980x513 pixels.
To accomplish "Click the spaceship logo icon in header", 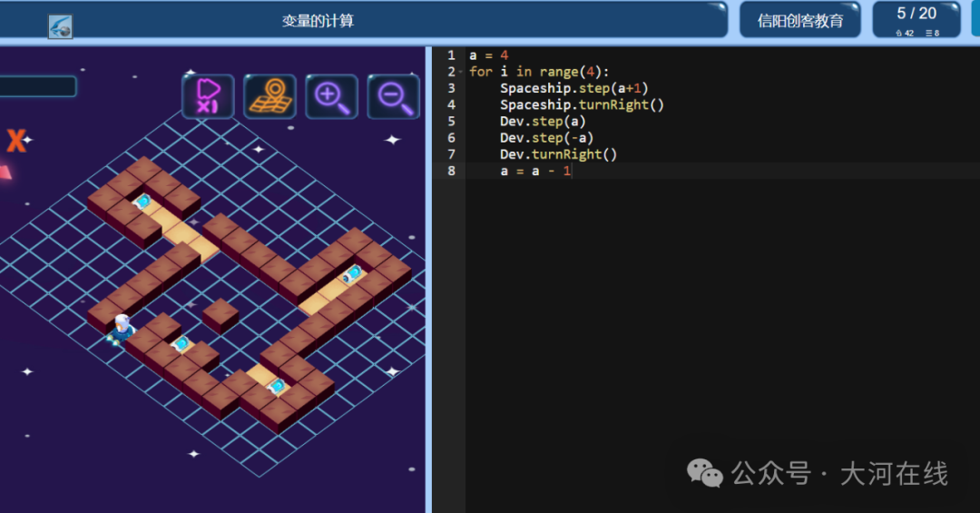I will pos(61,26).
